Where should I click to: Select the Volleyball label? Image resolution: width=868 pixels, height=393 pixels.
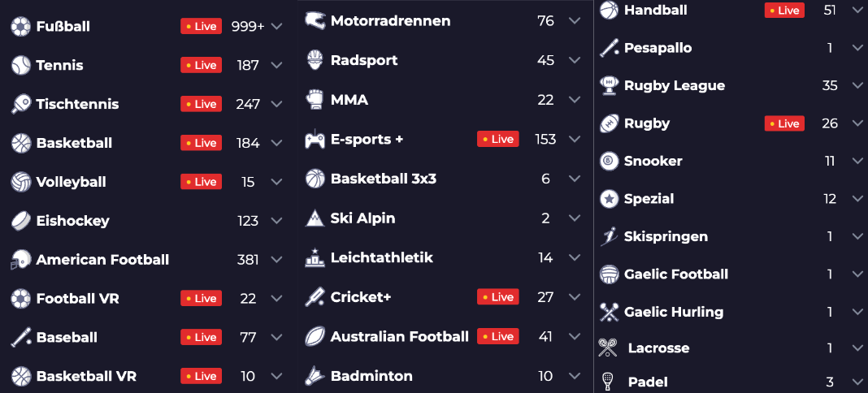71,182
